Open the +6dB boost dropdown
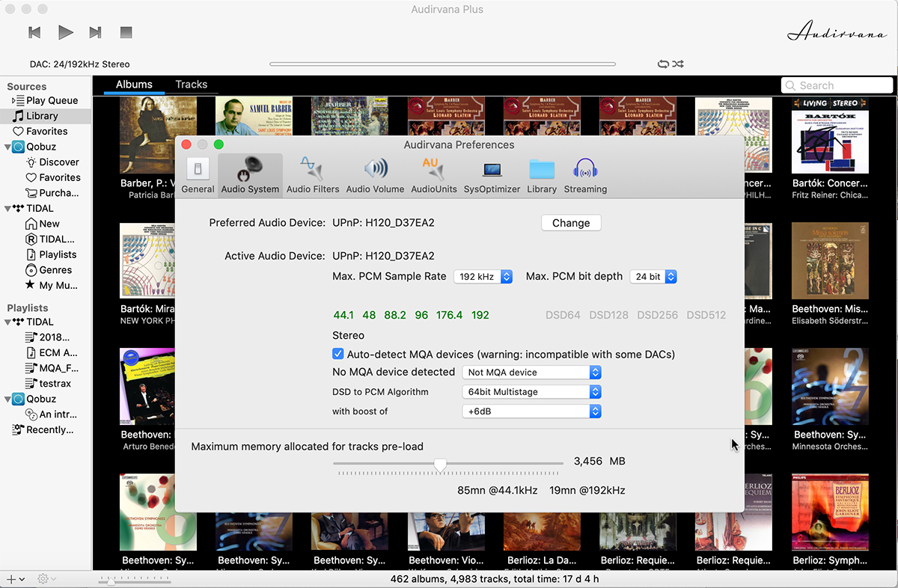This screenshot has height=588, width=898. 531,411
